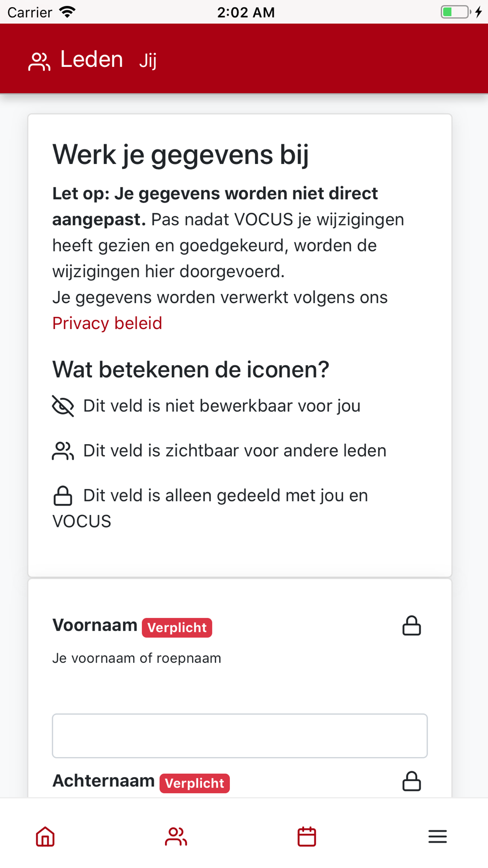Open the hamburger menu in bottom bar
This screenshot has width=488, height=868.
pos(438,836)
